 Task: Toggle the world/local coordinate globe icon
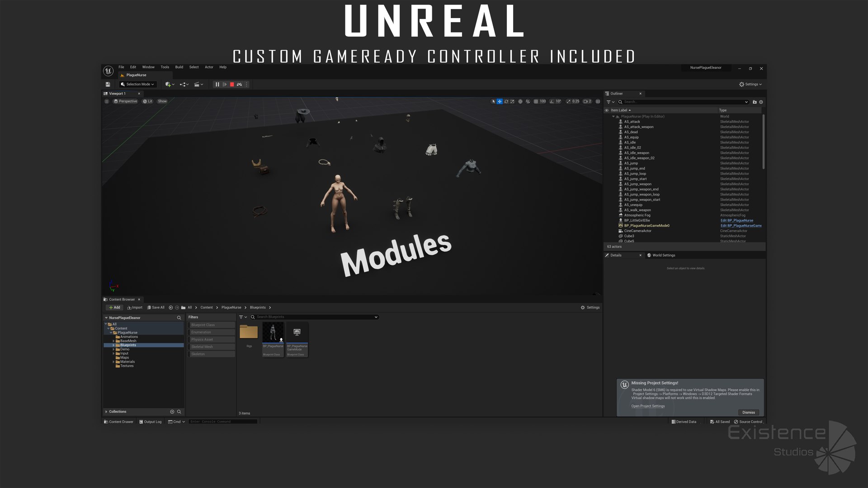click(x=520, y=102)
